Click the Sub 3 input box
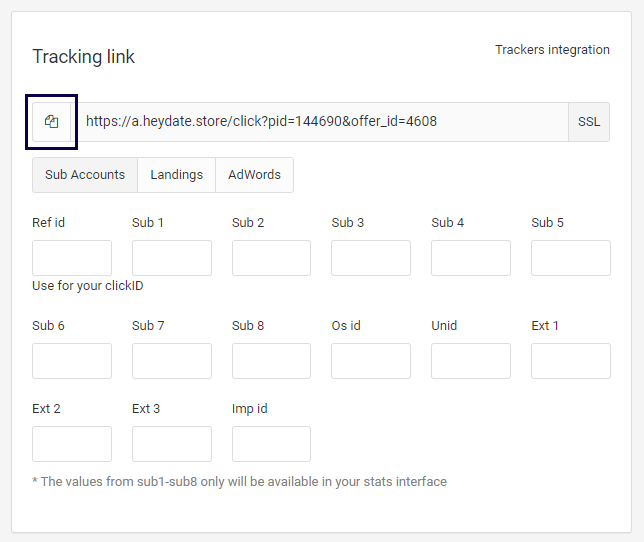The image size is (644, 542). 371,258
